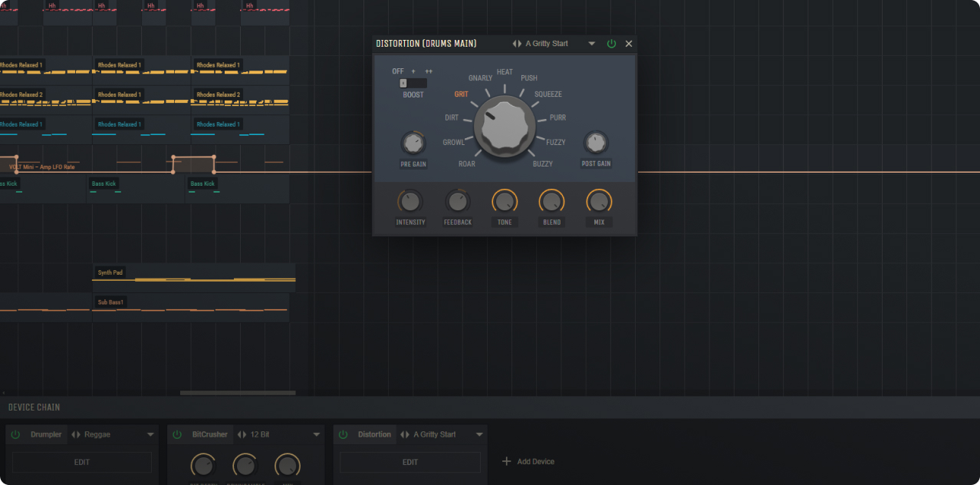The width and height of the screenshot is (980, 485).
Task: Expand the Reggae preset dropdown
Action: (150, 434)
